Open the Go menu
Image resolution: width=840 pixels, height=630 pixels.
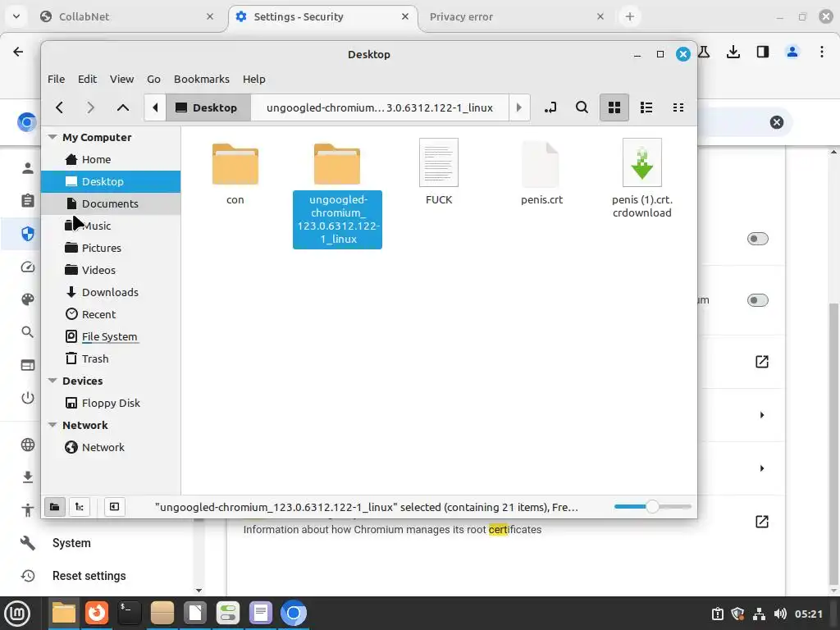(153, 80)
